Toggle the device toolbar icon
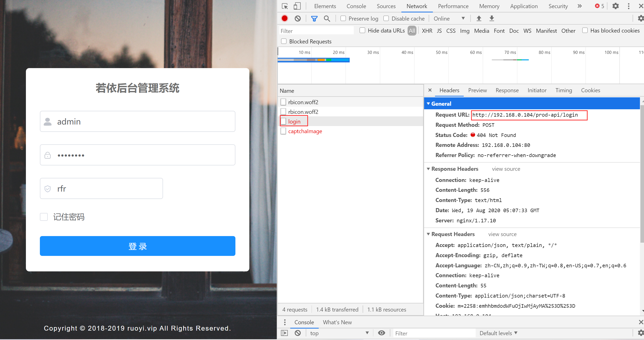This screenshot has width=644, height=340. coord(297,6)
